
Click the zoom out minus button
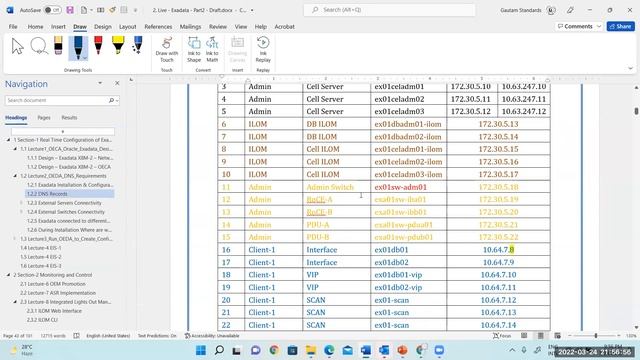[x=570, y=336]
